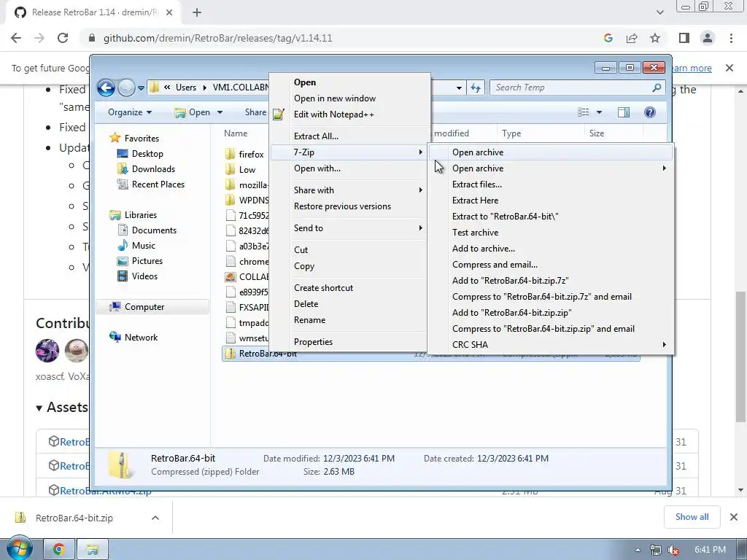The width and height of the screenshot is (747, 560).
Task: Open Chrome side panel icon
Action: [684, 38]
